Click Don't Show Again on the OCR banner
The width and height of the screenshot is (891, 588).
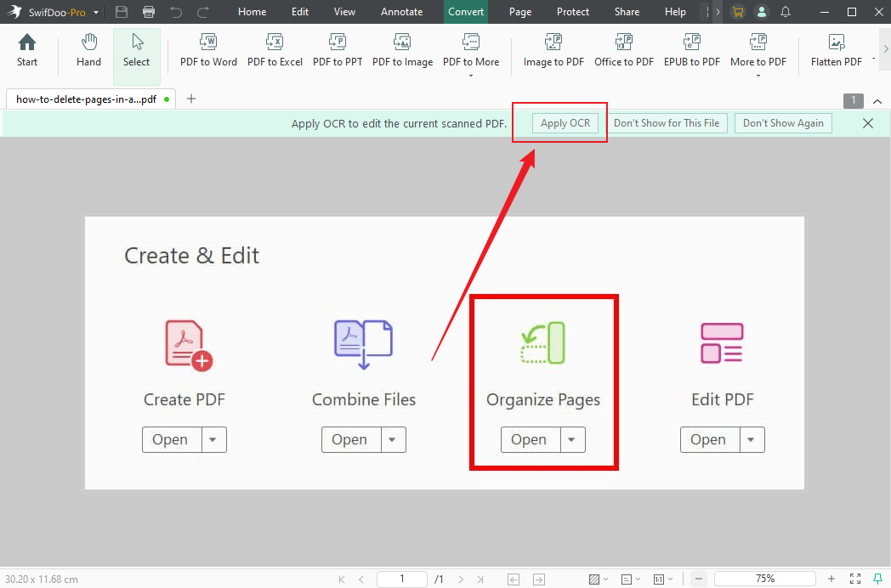[782, 122]
